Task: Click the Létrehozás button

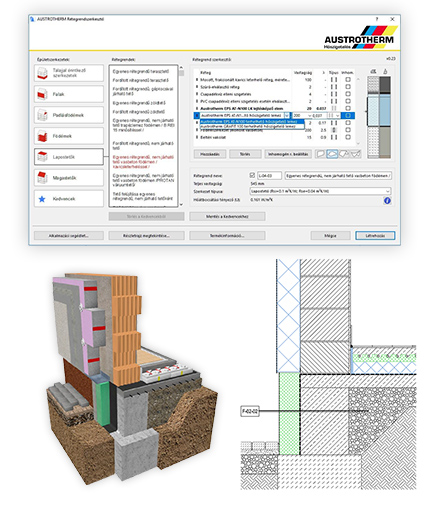Action: [x=375, y=235]
